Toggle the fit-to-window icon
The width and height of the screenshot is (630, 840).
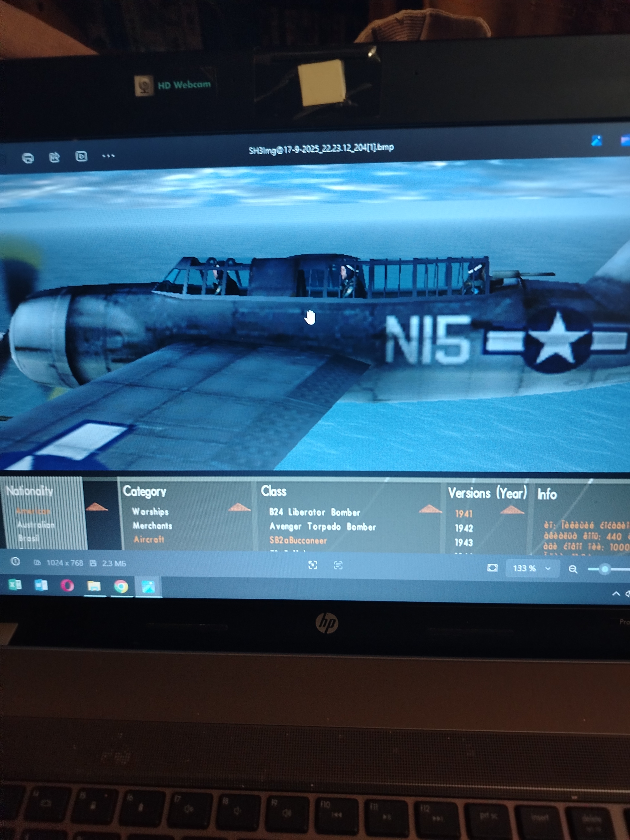pos(492,568)
